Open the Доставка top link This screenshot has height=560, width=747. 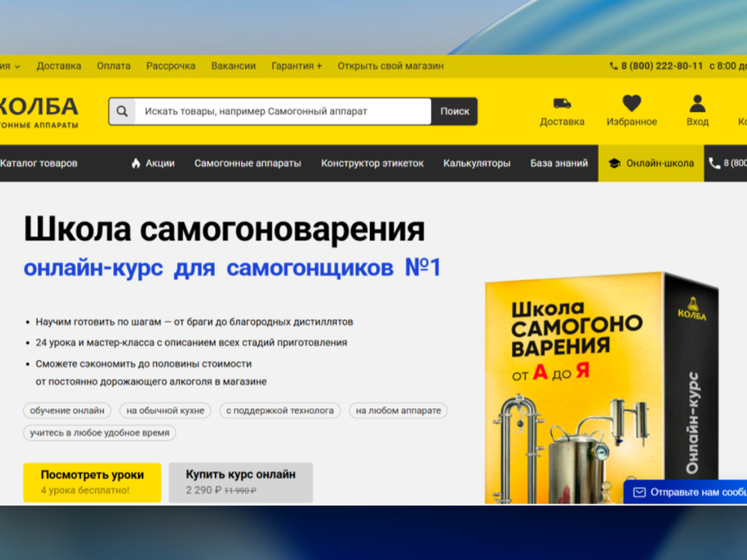(59, 66)
